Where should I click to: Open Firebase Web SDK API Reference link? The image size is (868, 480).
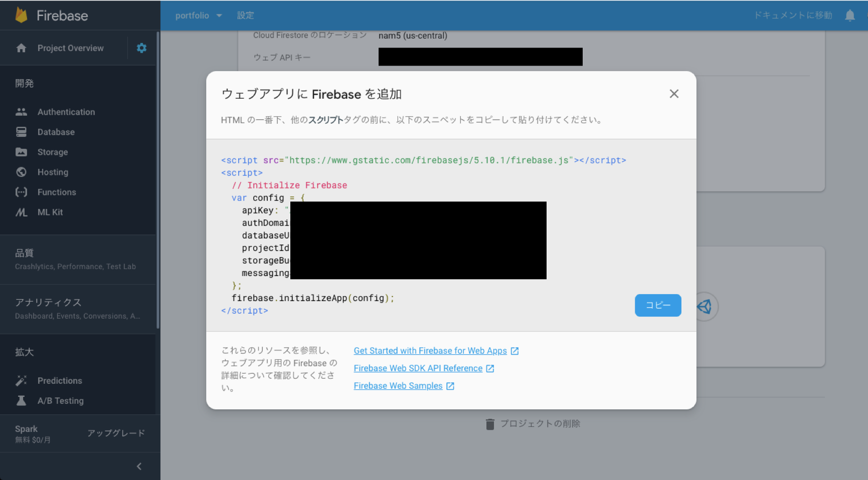418,368
